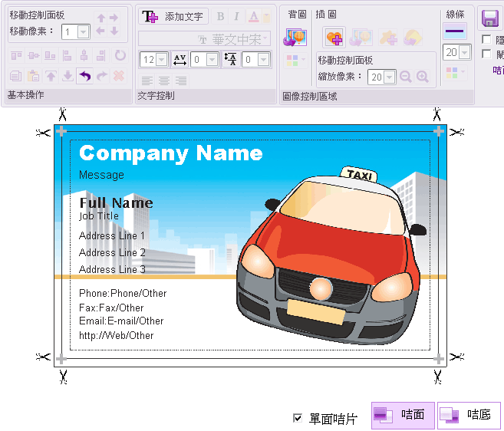Click the save floppy disk icon
This screenshot has width=504, height=431.
[489, 18]
